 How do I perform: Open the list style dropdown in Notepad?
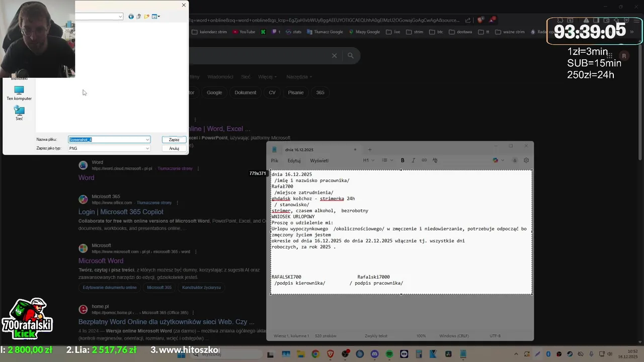(x=387, y=160)
